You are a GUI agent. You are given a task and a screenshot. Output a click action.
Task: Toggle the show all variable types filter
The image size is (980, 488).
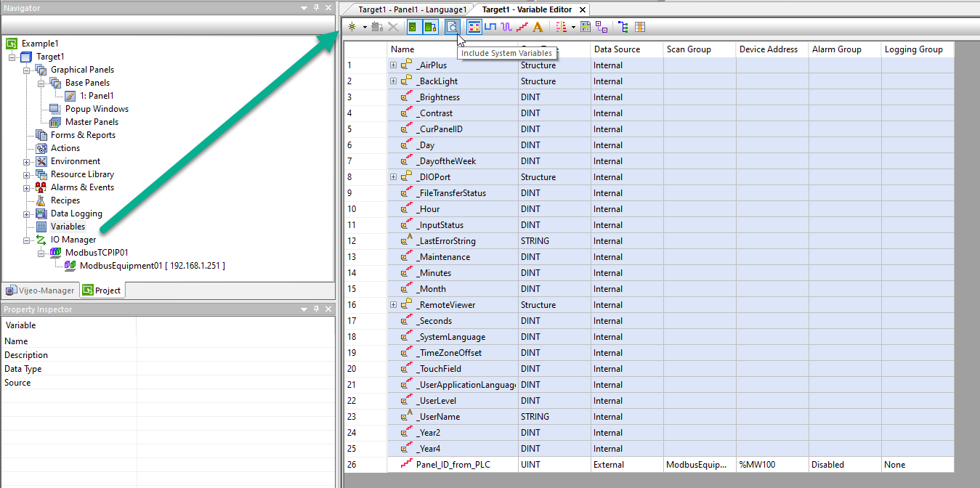pos(474,27)
